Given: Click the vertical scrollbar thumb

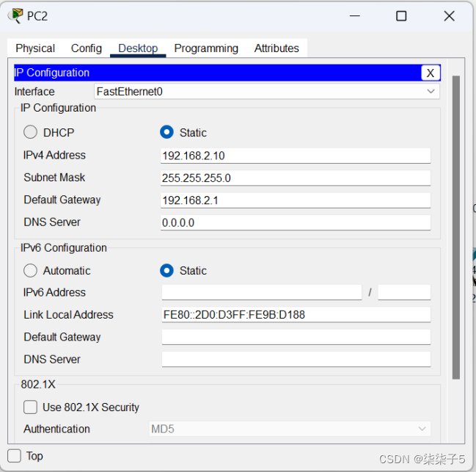Looking at the screenshot, I should click(456, 228).
